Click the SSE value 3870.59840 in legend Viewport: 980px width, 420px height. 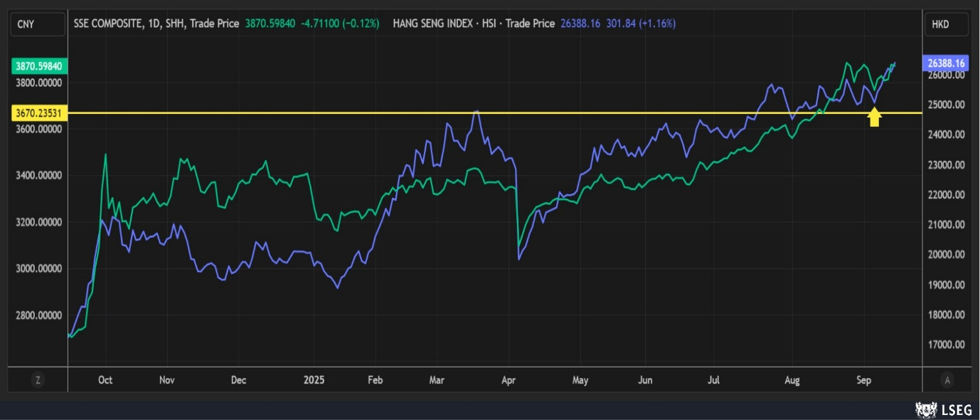click(270, 23)
